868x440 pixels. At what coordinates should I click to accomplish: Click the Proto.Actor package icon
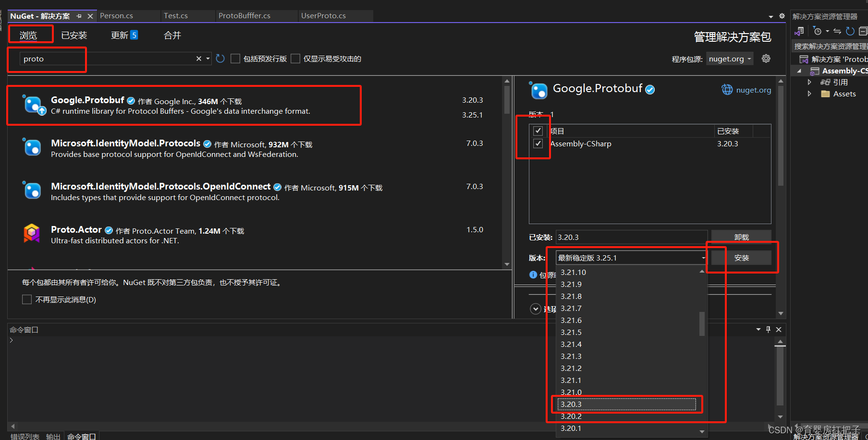pos(32,234)
